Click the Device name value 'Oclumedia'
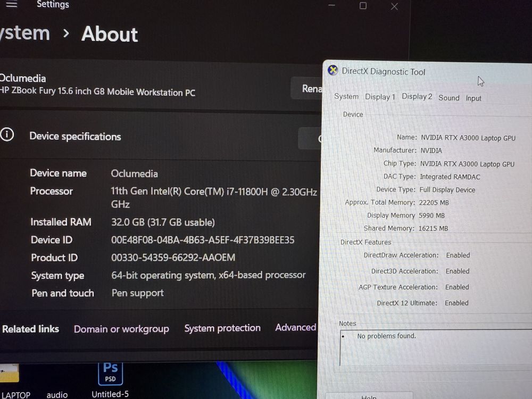The width and height of the screenshot is (532, 399). coord(135,174)
